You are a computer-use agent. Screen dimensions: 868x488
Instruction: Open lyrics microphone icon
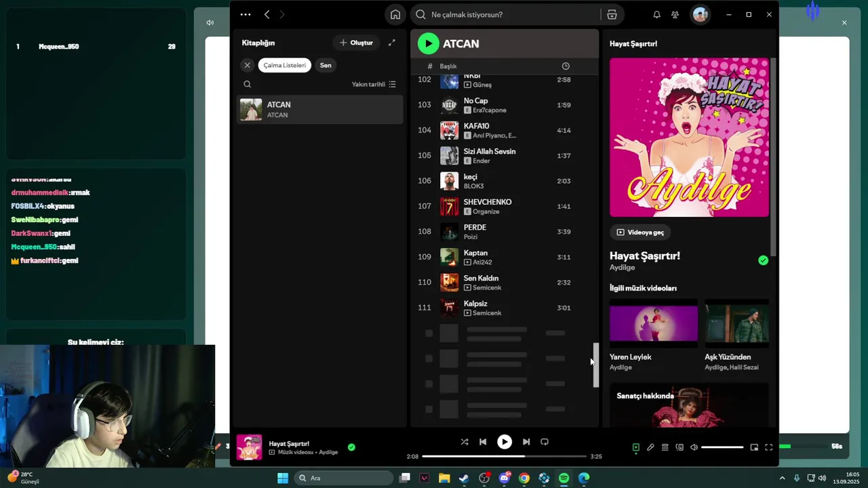pos(650,447)
